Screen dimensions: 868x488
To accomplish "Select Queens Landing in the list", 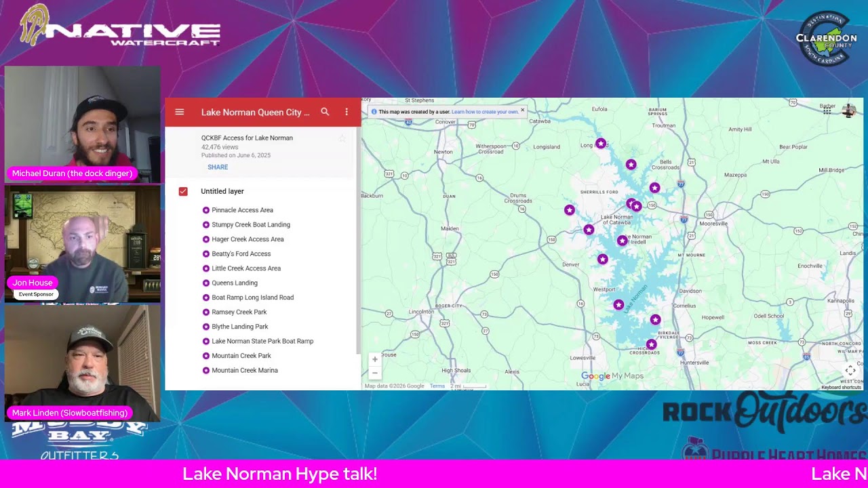I will click(235, 283).
